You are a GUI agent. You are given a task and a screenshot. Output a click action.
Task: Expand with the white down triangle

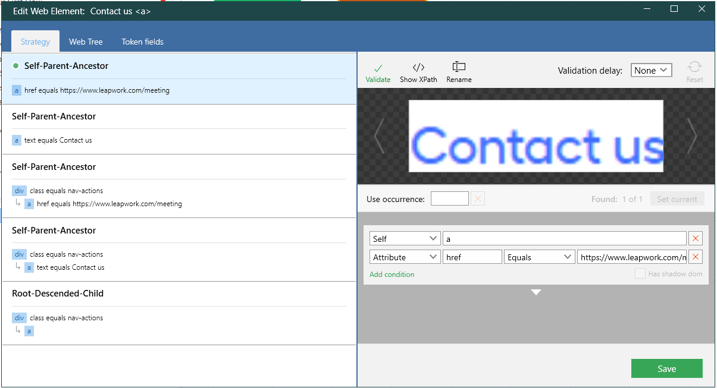click(536, 292)
